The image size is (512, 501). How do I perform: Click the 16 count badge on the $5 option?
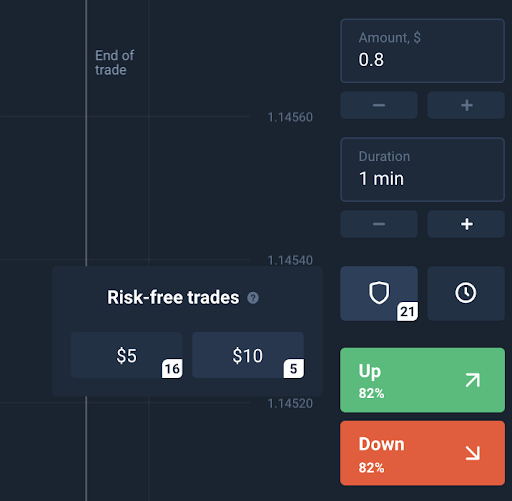172,368
